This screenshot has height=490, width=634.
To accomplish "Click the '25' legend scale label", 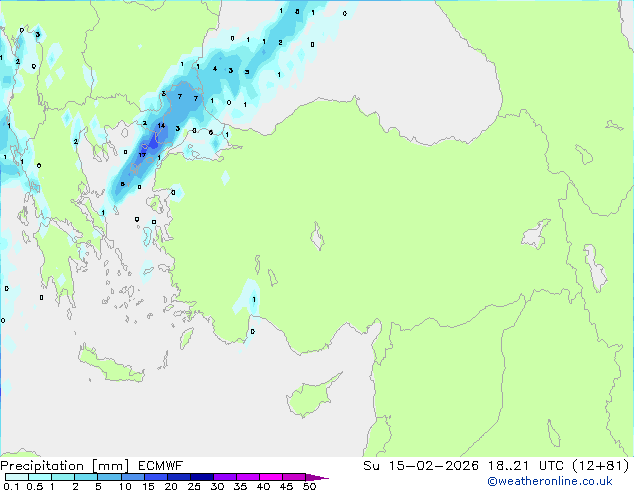I will pos(194,486).
